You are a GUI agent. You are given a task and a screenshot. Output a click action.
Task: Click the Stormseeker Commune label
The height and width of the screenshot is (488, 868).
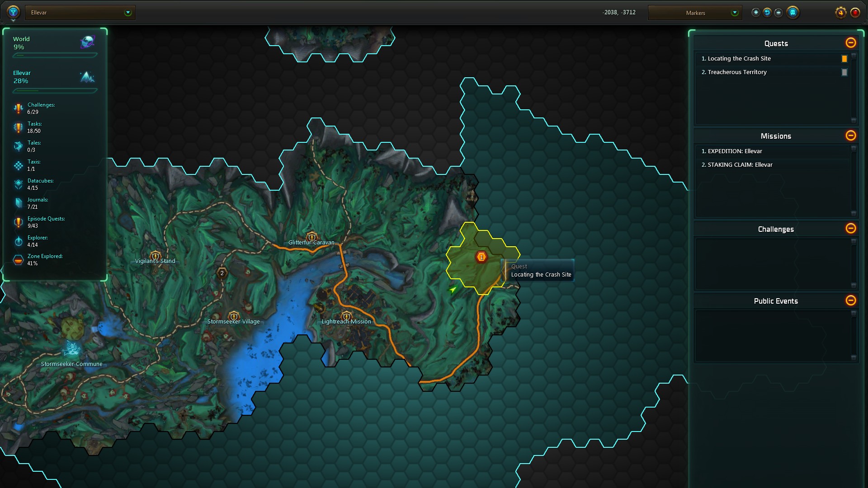(x=71, y=364)
